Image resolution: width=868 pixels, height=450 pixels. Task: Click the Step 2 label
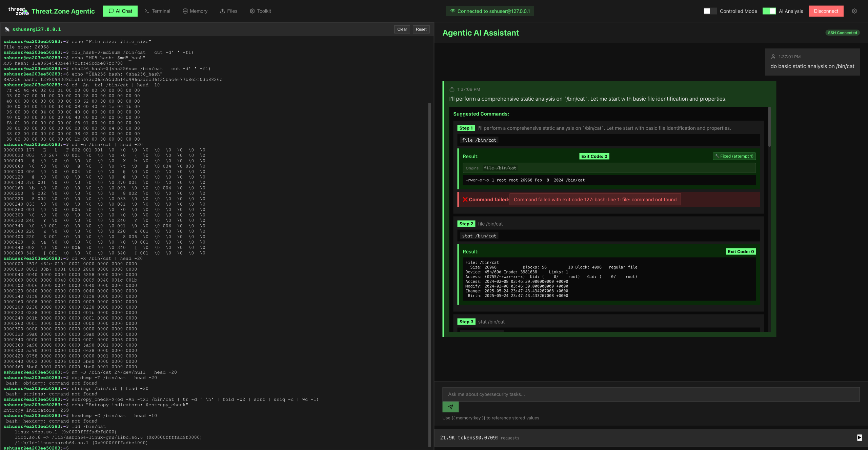466,224
